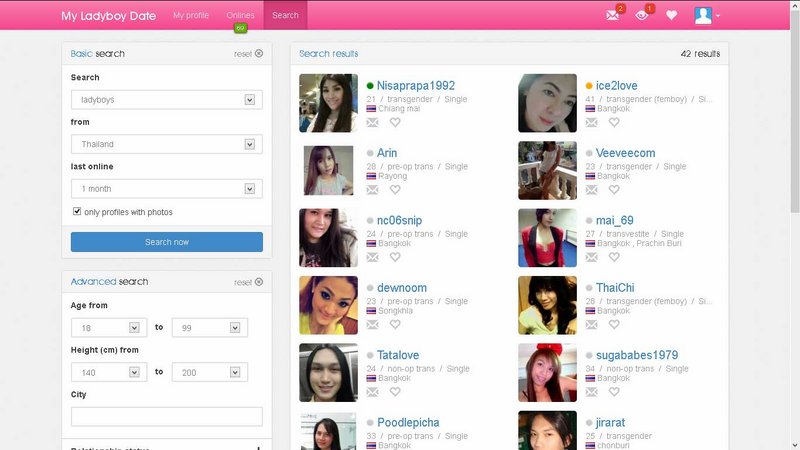Message Arin using the envelope icon
The width and height of the screenshot is (800, 450).
point(372,190)
